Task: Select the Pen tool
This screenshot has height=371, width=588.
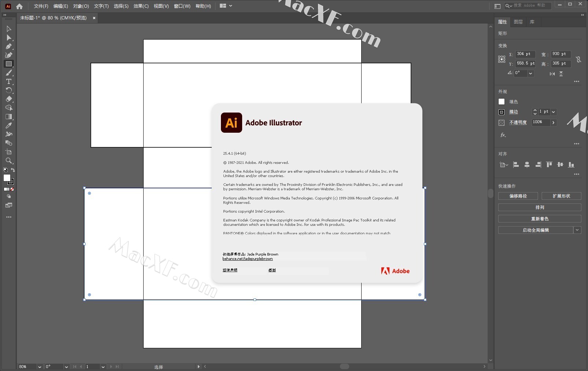Action: (9, 47)
